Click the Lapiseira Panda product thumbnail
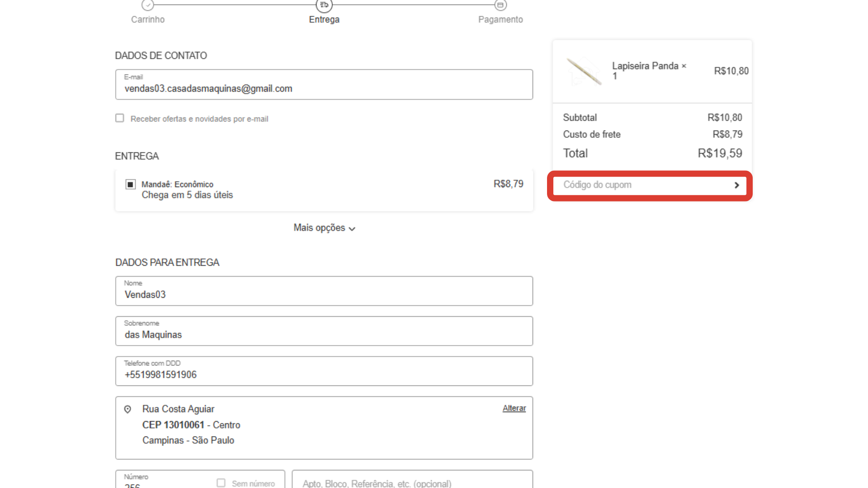Image resolution: width=868 pixels, height=488 pixels. pyautogui.click(x=584, y=71)
